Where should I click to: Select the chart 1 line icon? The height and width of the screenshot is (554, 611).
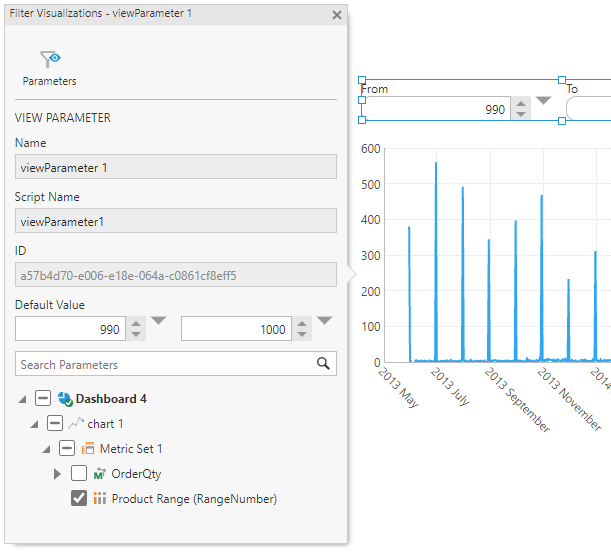pos(76,423)
